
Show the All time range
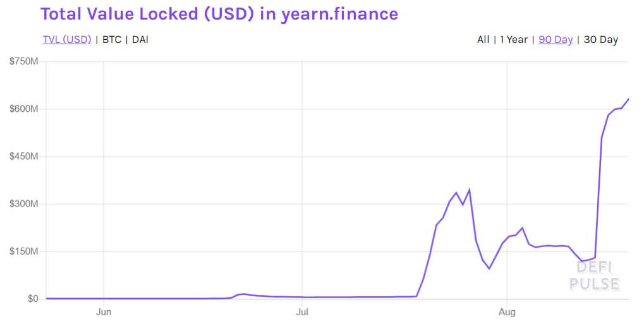point(483,39)
